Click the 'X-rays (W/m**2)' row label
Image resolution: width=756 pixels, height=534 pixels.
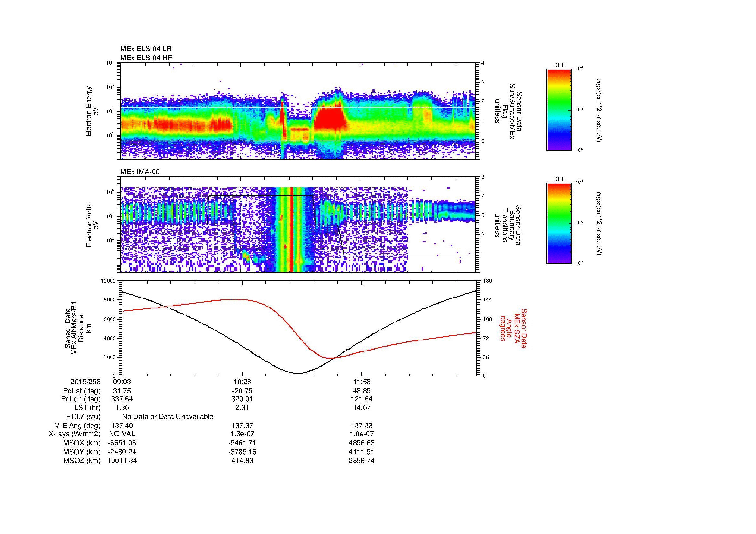(74, 434)
